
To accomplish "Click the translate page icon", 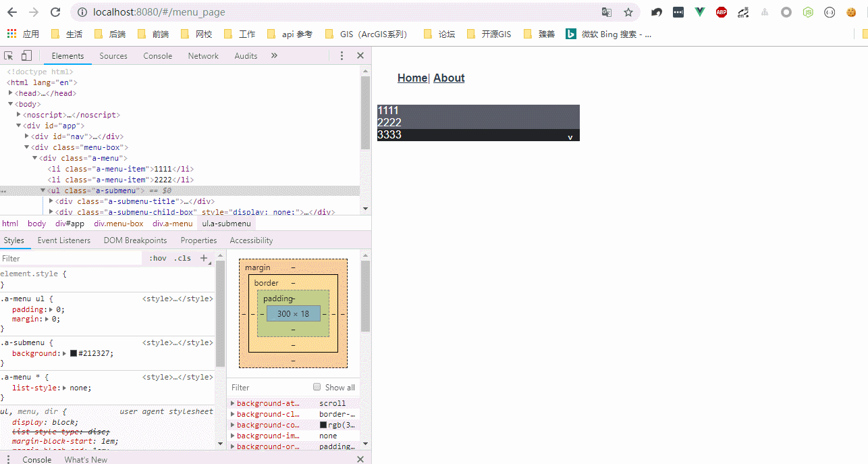I will [607, 12].
